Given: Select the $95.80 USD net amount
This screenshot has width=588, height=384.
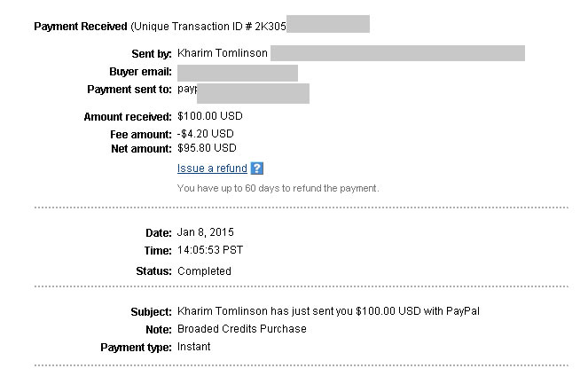Looking at the screenshot, I should (207, 148).
